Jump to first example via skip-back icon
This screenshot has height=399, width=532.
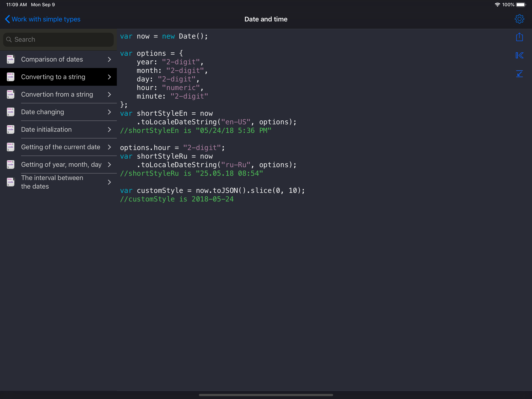pyautogui.click(x=519, y=55)
